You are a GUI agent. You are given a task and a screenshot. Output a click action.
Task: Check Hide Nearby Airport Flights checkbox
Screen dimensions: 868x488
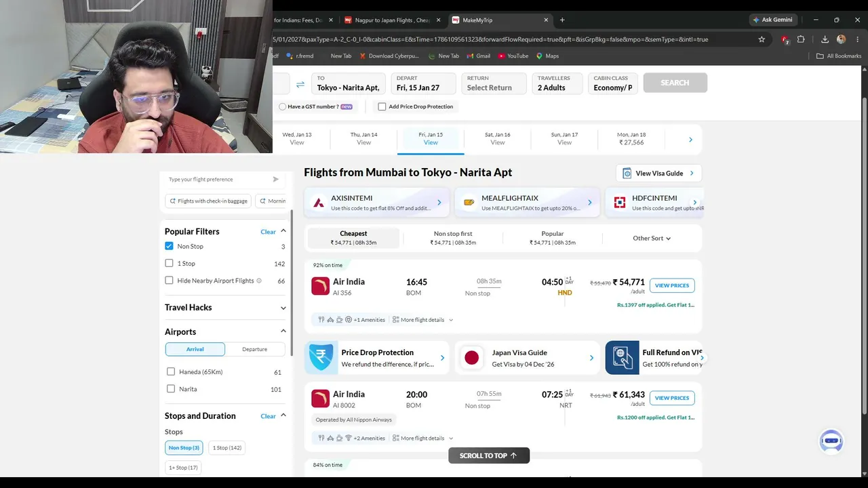[x=169, y=281]
